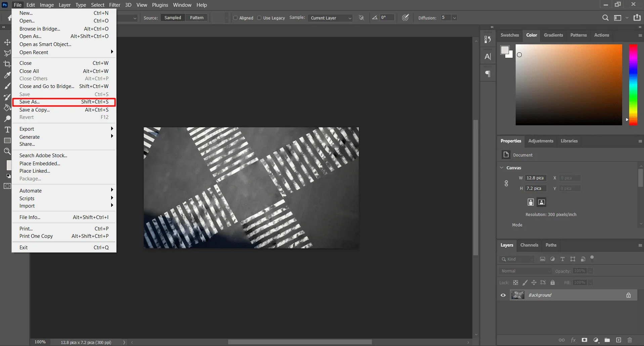Open the Share icon at top right
644x346 pixels.
click(x=637, y=17)
